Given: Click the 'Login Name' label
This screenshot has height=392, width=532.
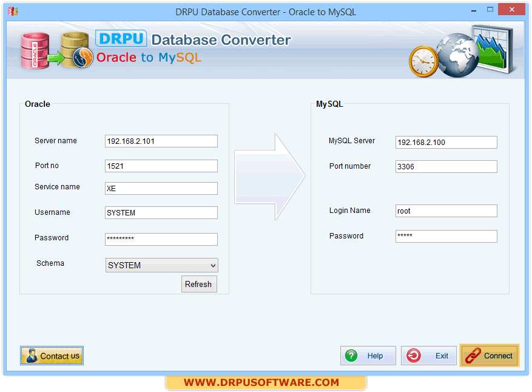Looking at the screenshot, I should pos(350,211).
